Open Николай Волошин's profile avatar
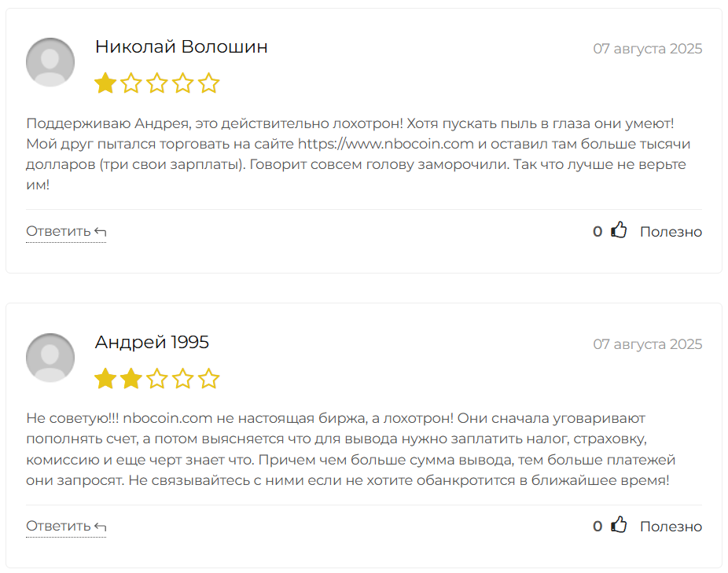 (50, 61)
